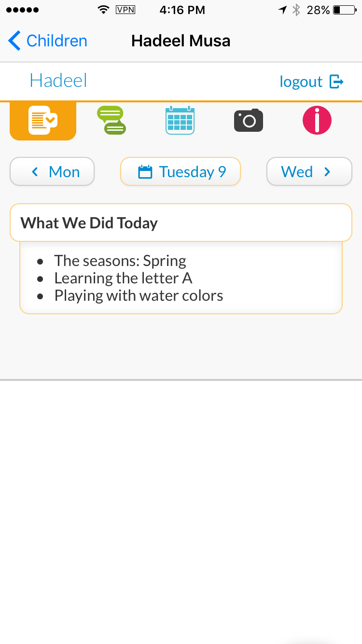Tap the right chevron beside Wed
Screen dimensions: 362x644
click(327, 172)
